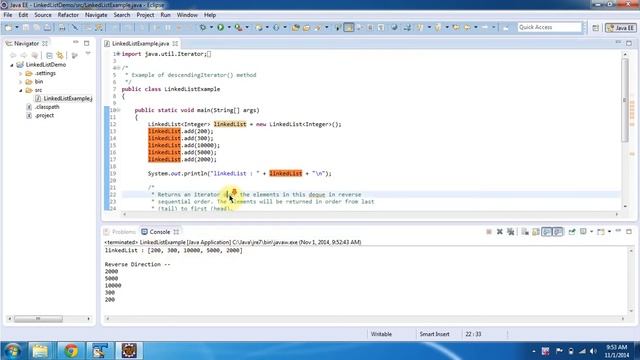Open the File menu

[x=8, y=15]
